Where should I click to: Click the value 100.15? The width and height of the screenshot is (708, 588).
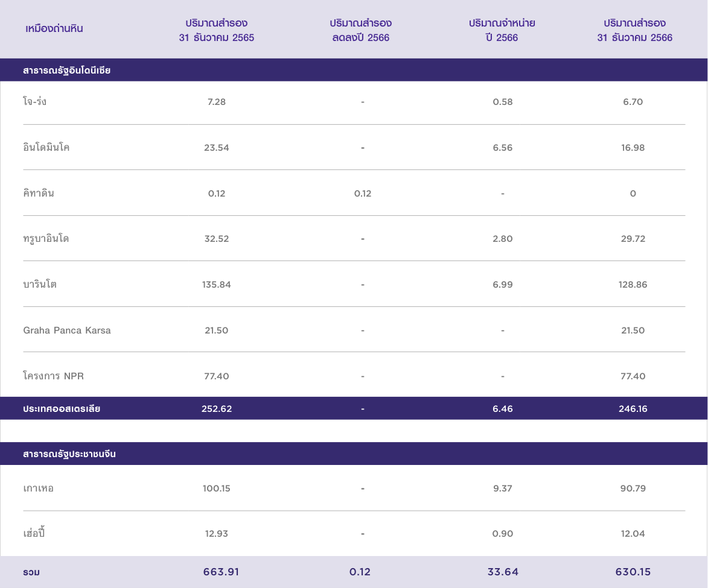(217, 488)
